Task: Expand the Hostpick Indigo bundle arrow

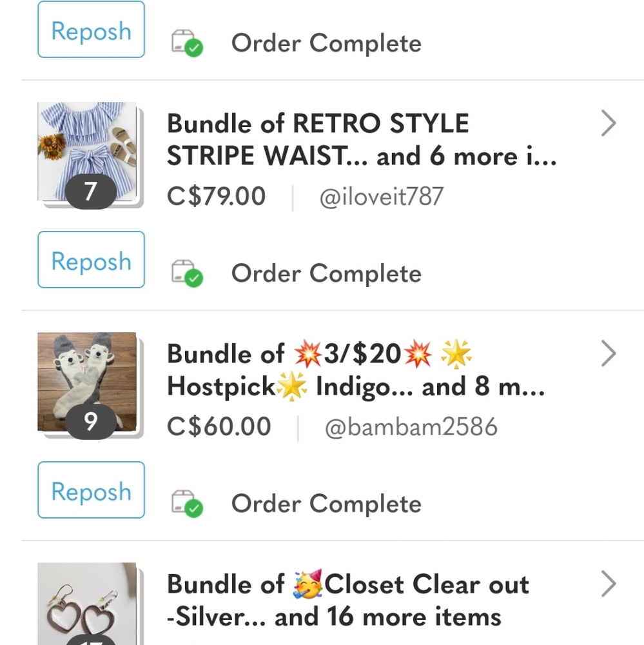Action: point(608,353)
